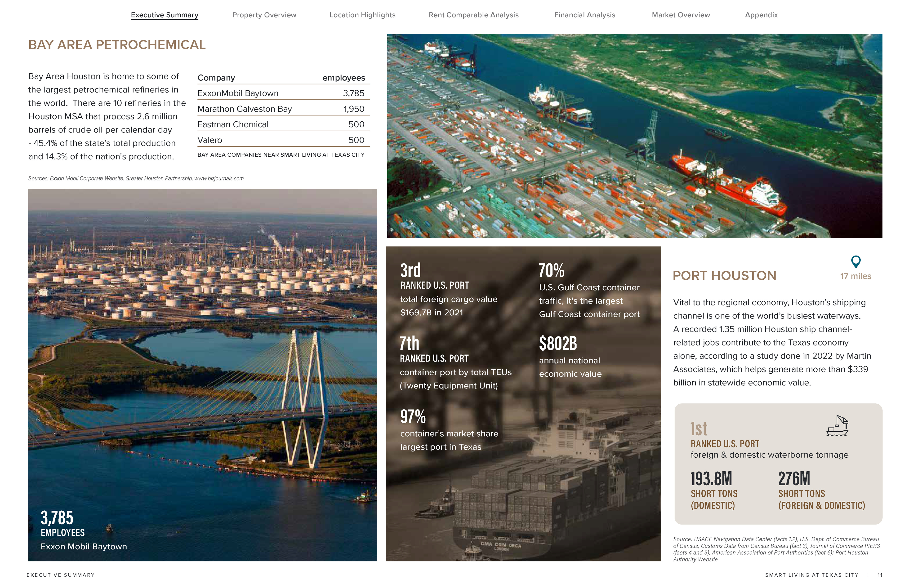Click the aerial container port photo
Screen dimensions: 909x588
pos(634,136)
